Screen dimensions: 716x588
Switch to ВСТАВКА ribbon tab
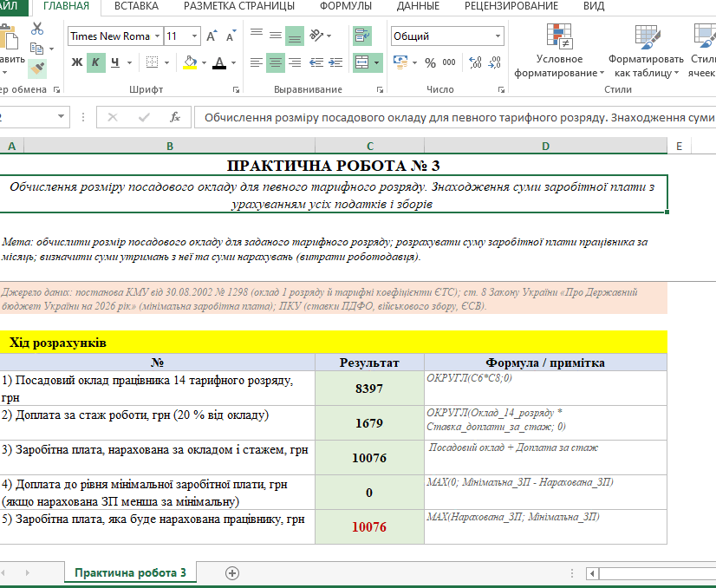136,6
